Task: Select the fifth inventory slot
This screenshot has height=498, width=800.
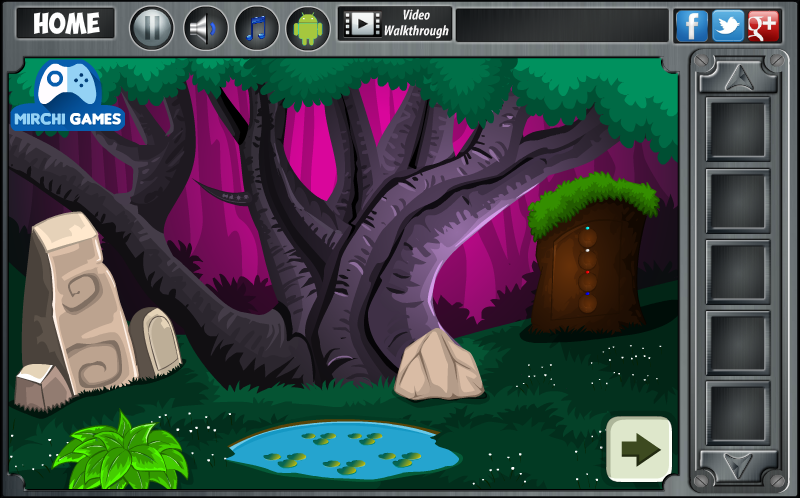Action: click(738, 413)
